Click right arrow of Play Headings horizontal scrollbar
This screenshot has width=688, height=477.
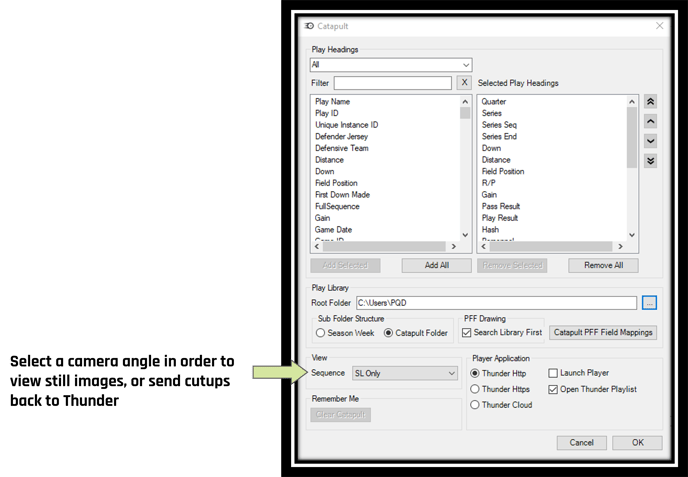click(454, 247)
